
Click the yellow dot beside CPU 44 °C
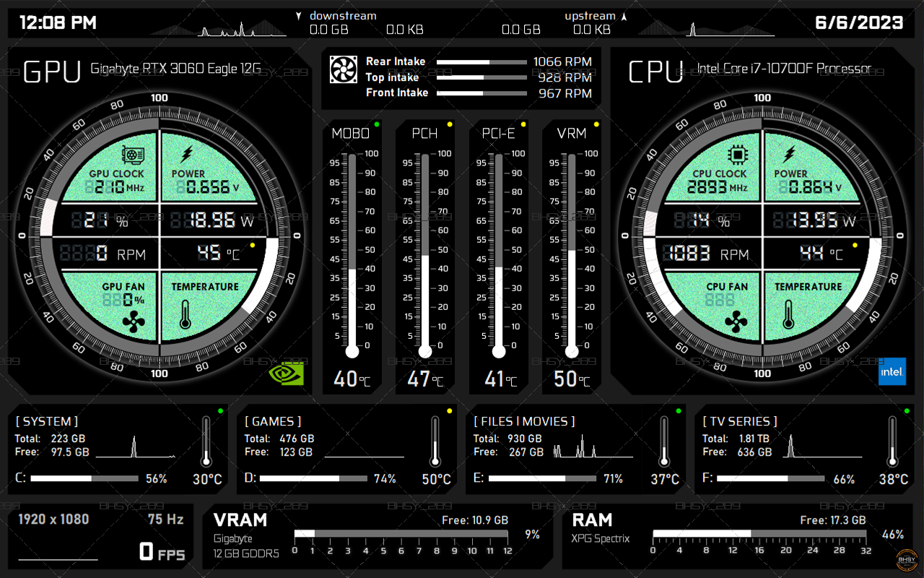tap(855, 245)
